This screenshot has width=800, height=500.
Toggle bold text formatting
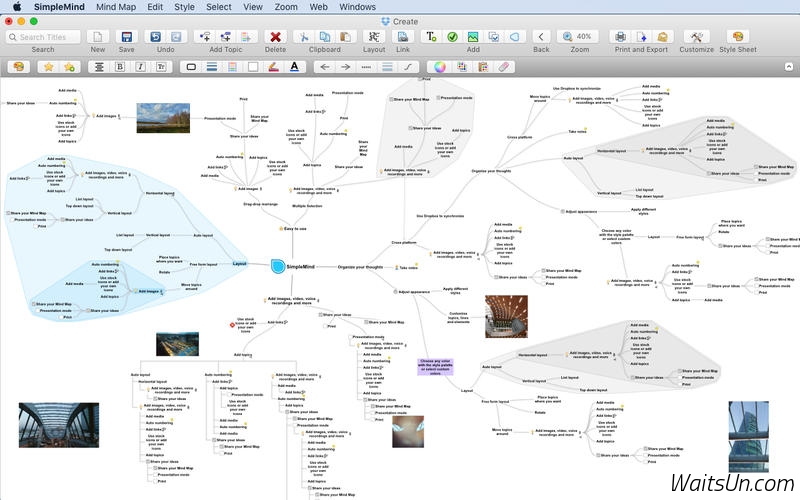[120, 67]
